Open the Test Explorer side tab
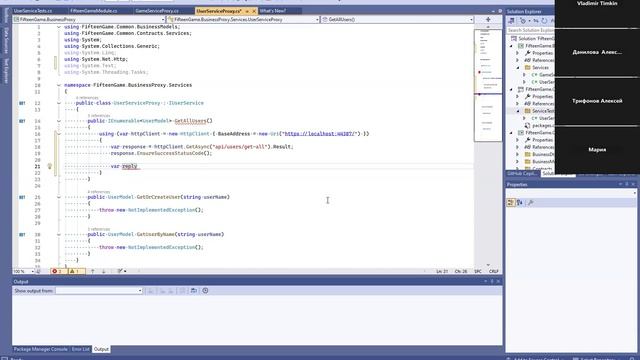 click(6, 71)
